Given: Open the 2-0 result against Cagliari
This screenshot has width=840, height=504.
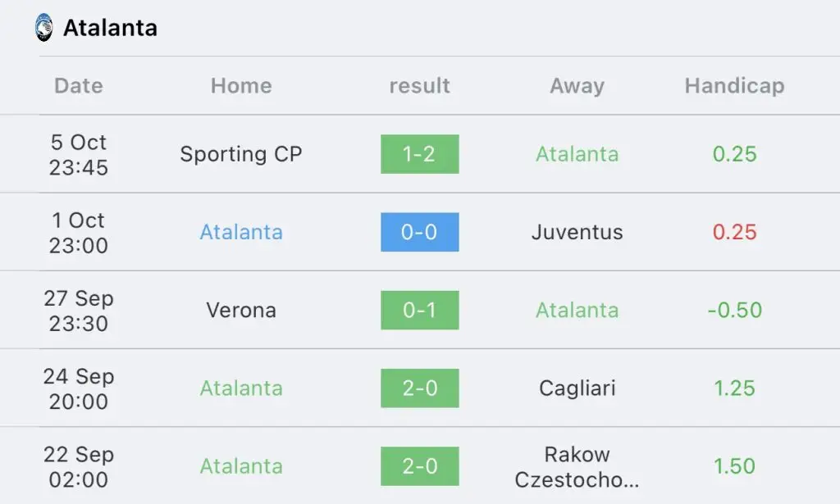Looking at the screenshot, I should 419,388.
